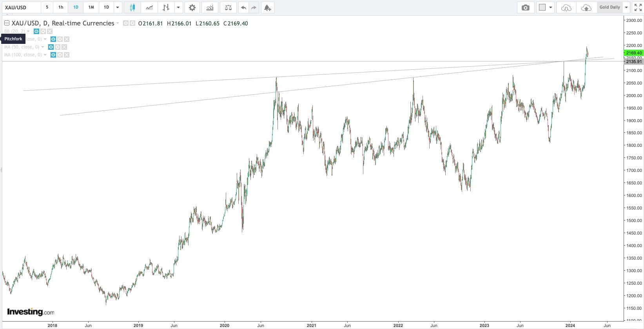
Task: Select the 1h timeframe
Action: click(x=61, y=7)
